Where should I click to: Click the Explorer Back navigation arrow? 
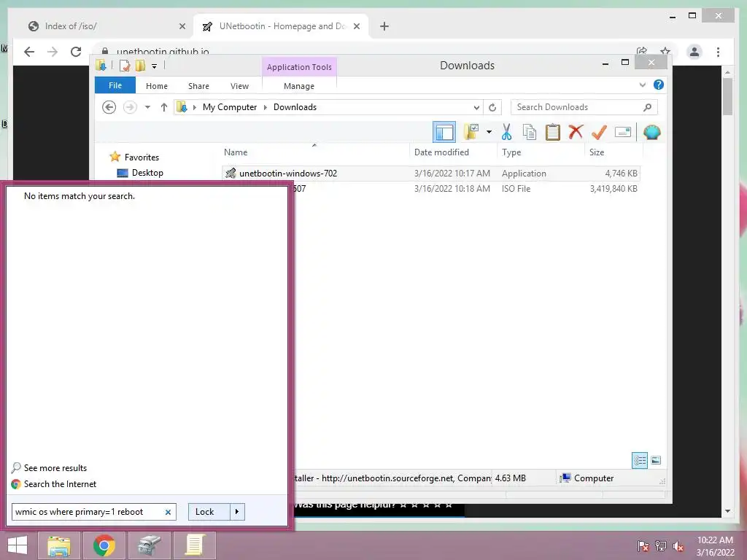pos(109,107)
